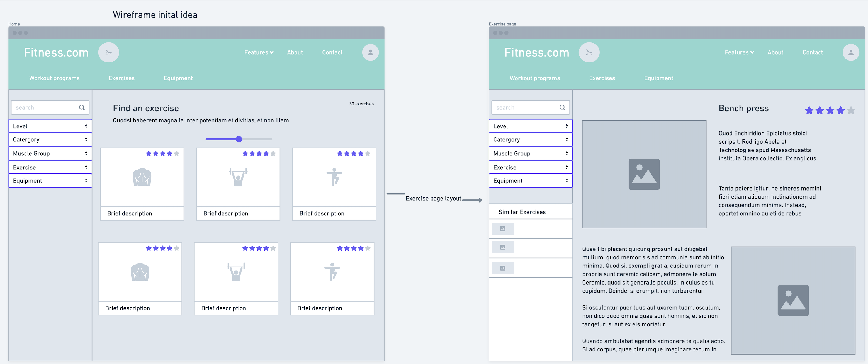Click the image placeholder icon exercise detail

[644, 174]
